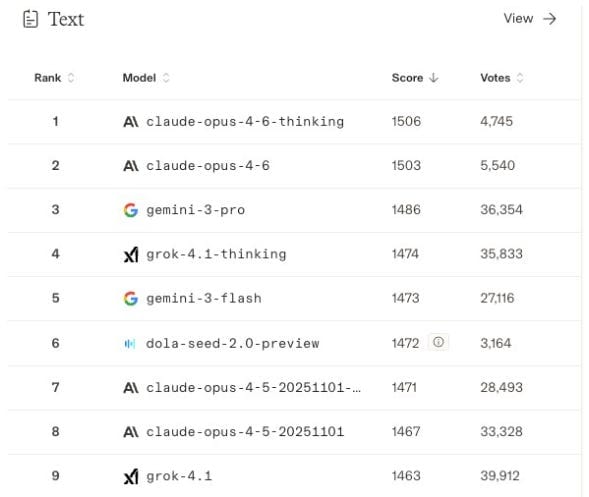Click ByteDance logo beside dola-seed-2.0-preview
This screenshot has height=497, width=589.
(x=130, y=343)
